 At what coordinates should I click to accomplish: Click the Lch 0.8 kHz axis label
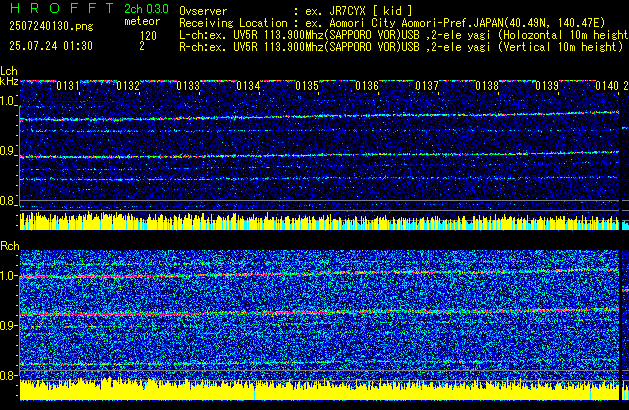coord(8,201)
